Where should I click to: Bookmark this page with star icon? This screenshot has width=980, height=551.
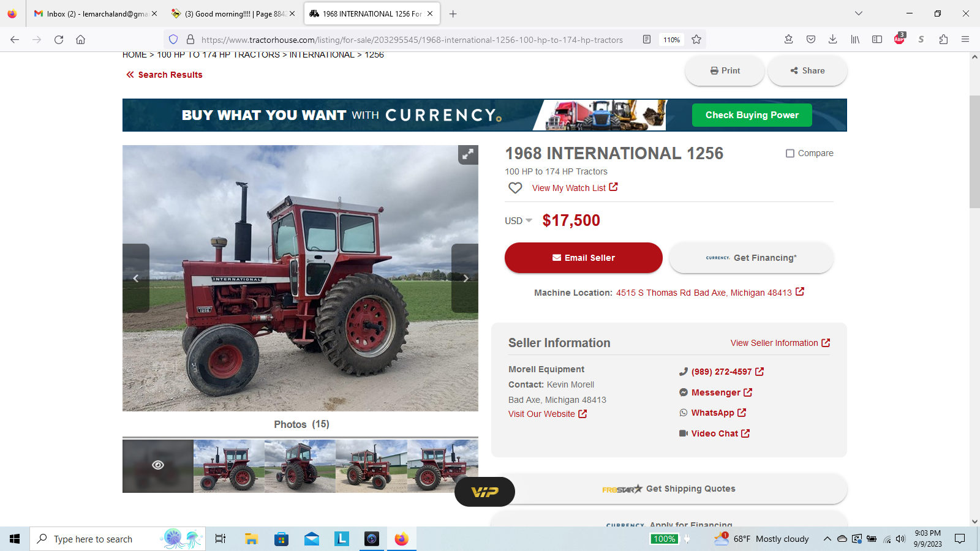[696, 39]
